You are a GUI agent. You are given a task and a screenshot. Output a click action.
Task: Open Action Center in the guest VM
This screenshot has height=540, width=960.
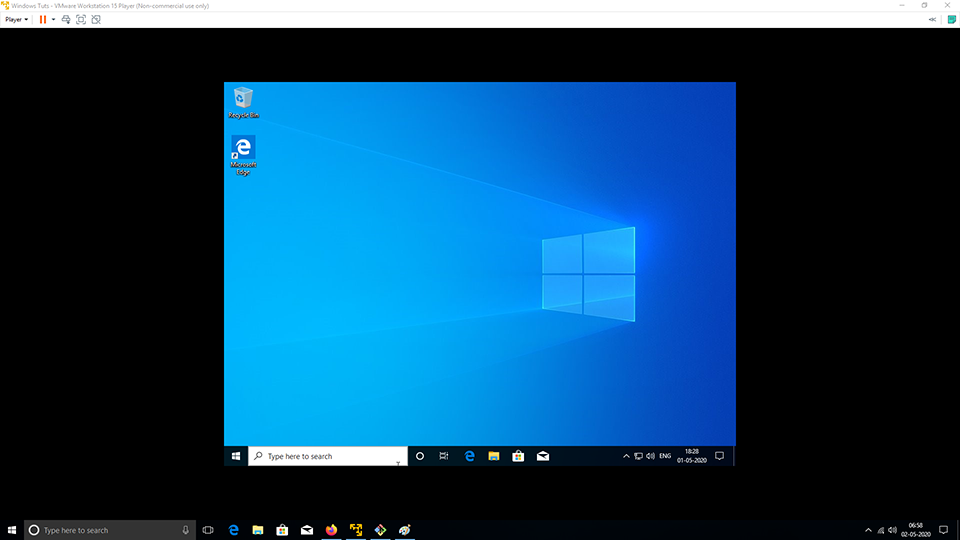(719, 456)
